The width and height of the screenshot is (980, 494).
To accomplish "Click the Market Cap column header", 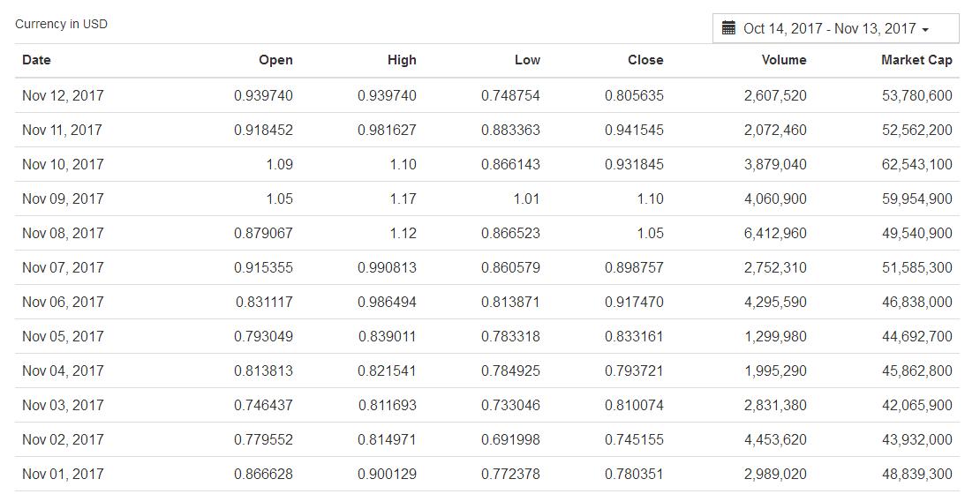I will (916, 60).
